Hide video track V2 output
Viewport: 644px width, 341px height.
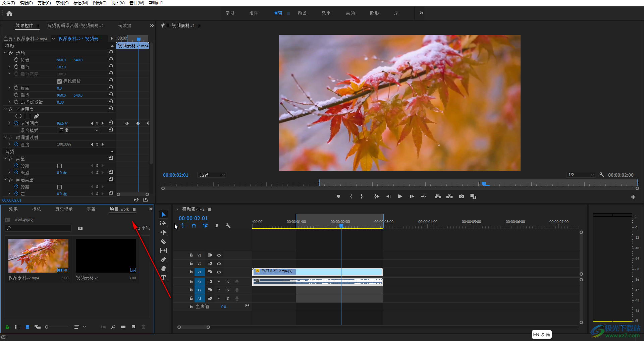tap(219, 264)
